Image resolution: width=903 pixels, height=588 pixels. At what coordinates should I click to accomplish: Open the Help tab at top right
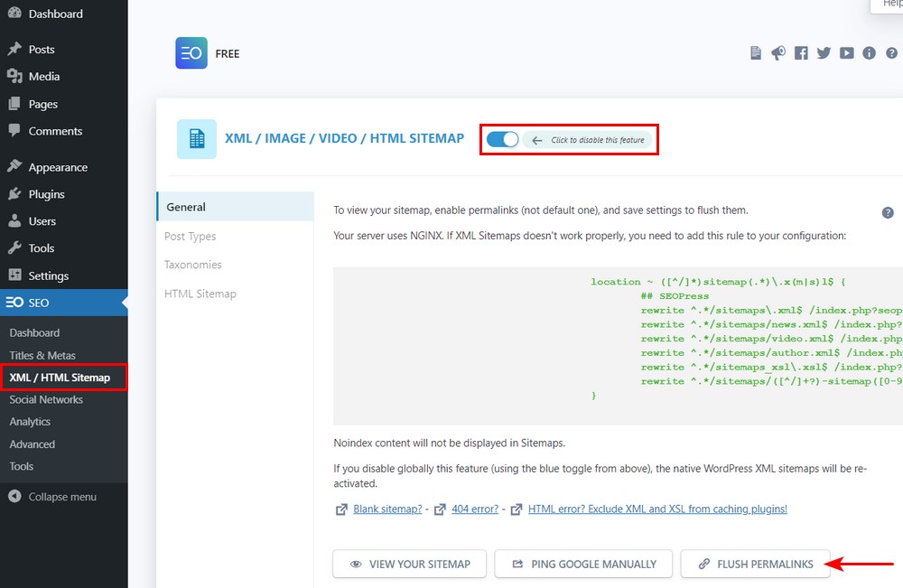(x=888, y=5)
